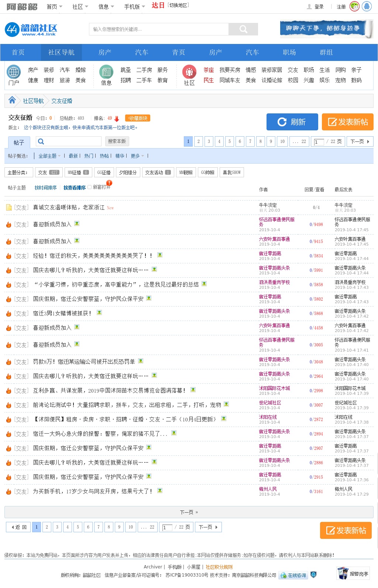The height and width of the screenshot is (588, 378).
Task: Click the home icon in breadcrumb
Action: click(x=12, y=100)
